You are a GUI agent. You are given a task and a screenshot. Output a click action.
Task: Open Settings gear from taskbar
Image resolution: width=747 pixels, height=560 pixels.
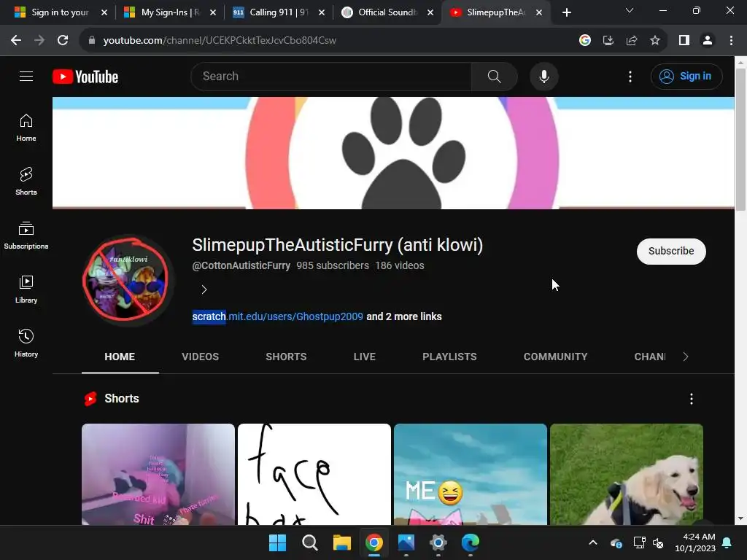[x=438, y=542]
